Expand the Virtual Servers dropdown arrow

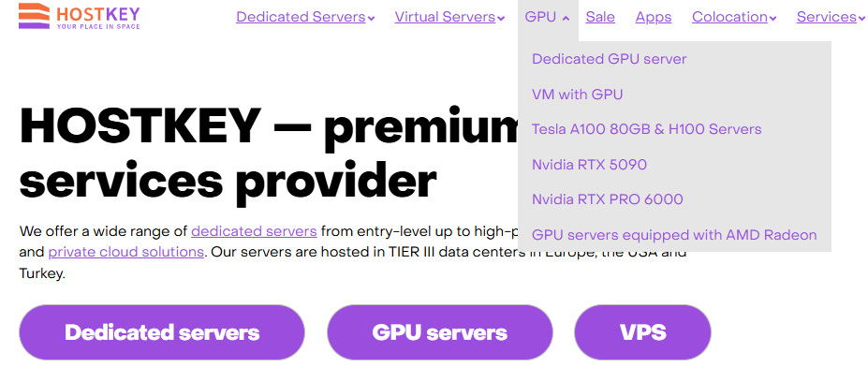tap(501, 19)
